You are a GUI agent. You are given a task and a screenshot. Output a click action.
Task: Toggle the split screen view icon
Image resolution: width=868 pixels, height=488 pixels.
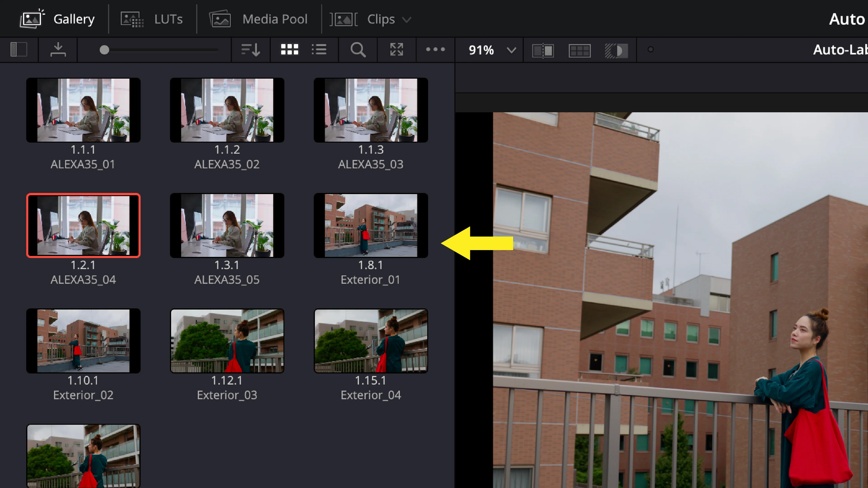580,51
